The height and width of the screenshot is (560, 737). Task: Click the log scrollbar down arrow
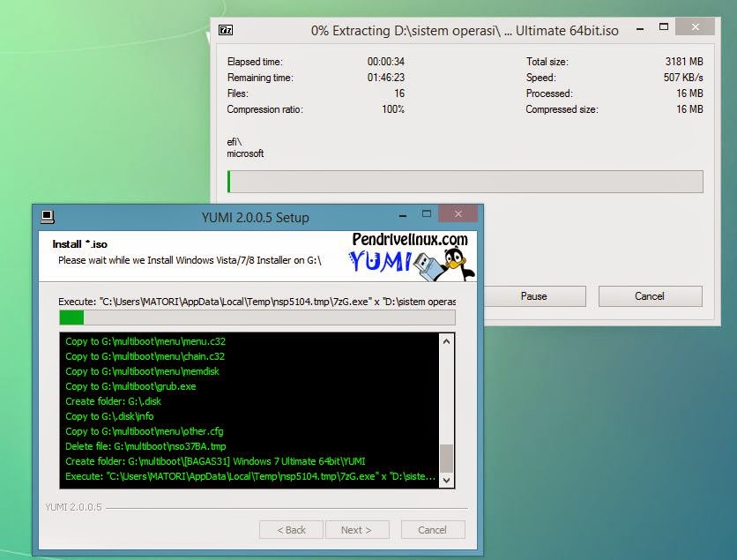coord(447,480)
